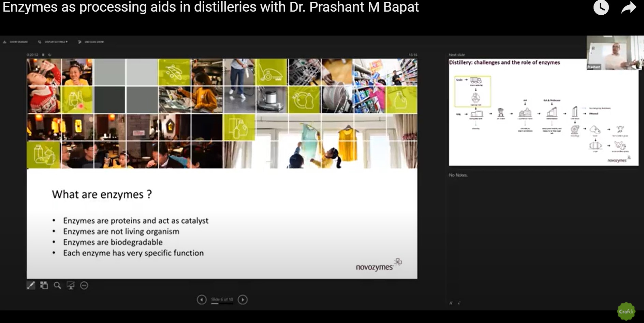Open more slide show options menu
Image resolution: width=644 pixels, height=323 pixels.
(84, 285)
